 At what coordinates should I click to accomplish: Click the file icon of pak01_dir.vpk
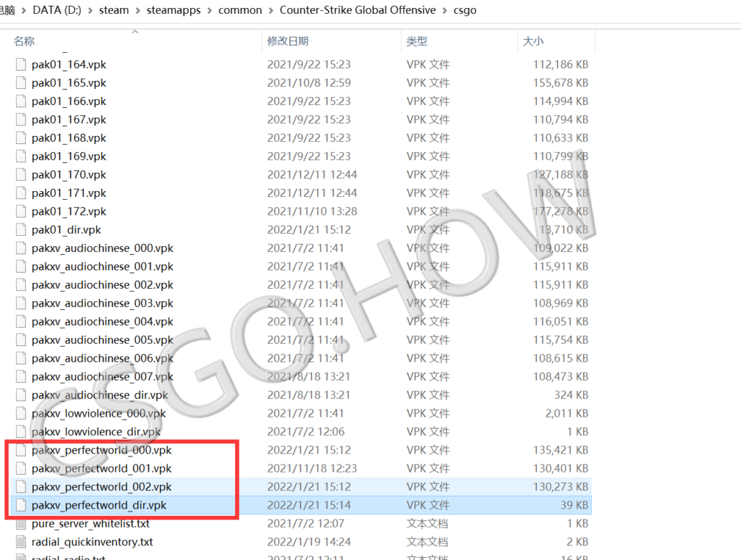21,229
